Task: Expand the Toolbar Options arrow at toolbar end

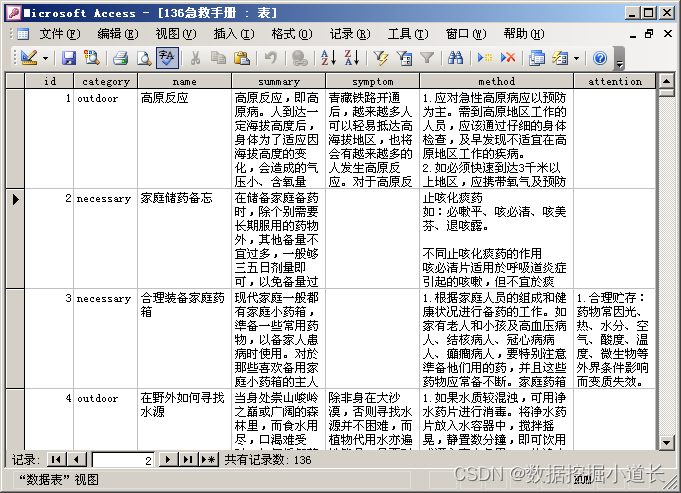Action: pos(620,59)
